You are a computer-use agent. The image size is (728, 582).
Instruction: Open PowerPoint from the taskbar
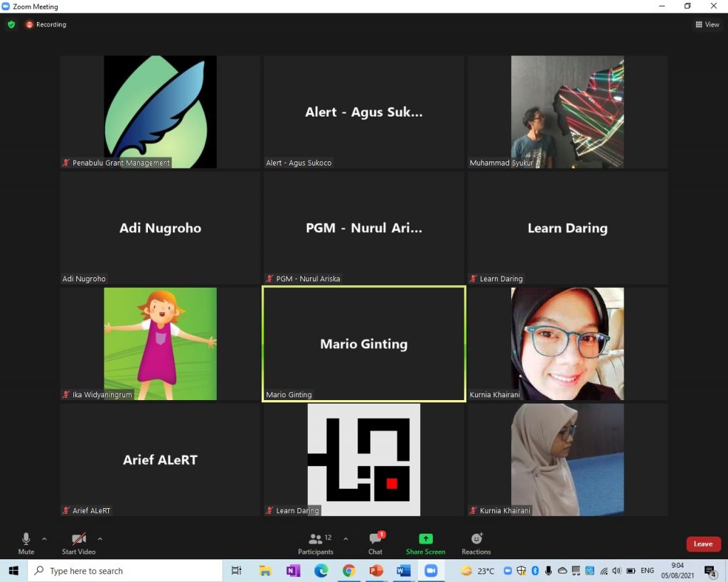376,571
